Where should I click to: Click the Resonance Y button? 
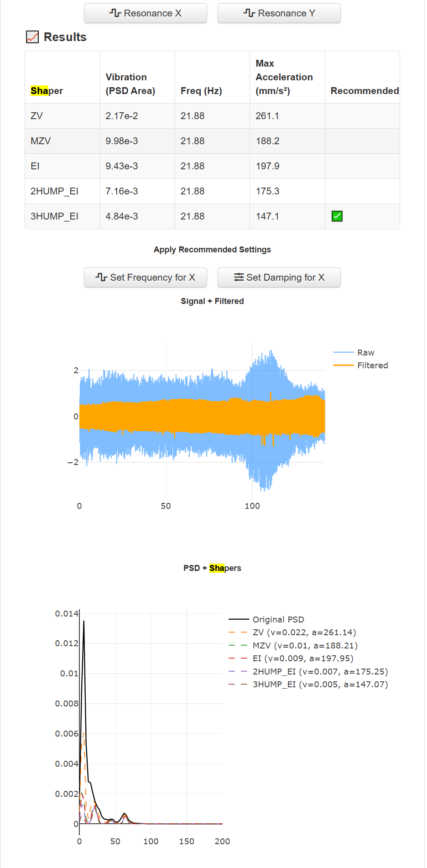tap(279, 13)
